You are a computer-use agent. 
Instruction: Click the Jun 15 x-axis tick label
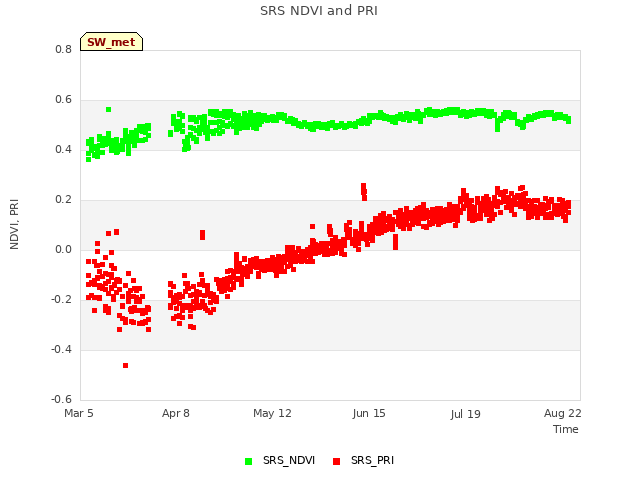(369, 413)
